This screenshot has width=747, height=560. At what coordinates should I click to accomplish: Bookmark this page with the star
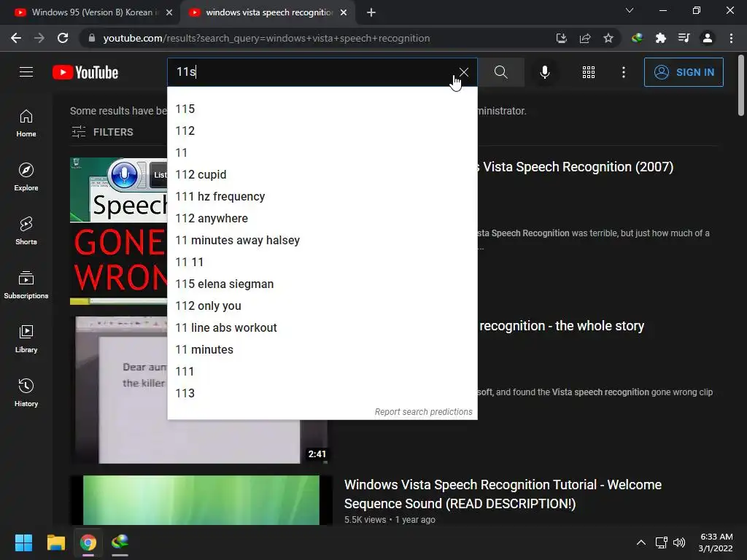tap(608, 38)
